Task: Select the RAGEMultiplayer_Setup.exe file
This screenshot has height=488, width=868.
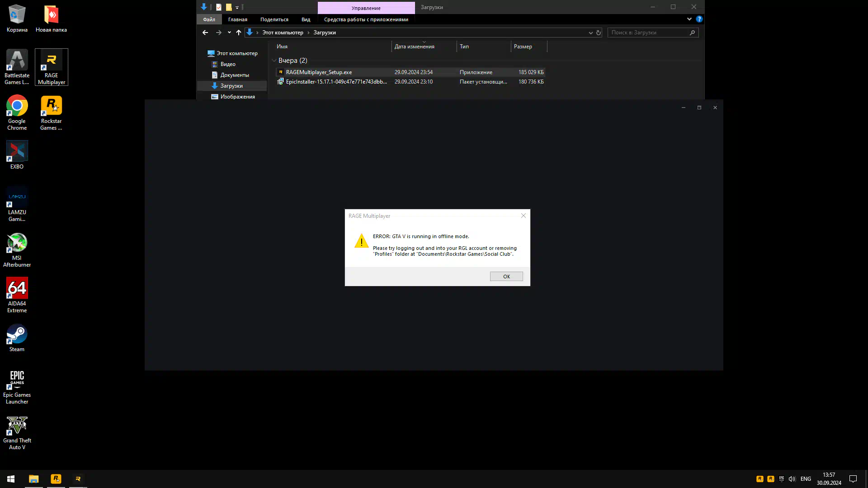Action: click(x=410, y=72)
